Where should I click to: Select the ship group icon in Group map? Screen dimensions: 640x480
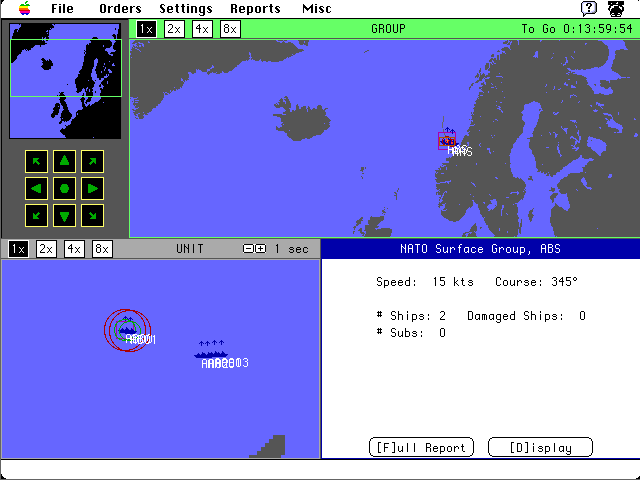pyautogui.click(x=447, y=140)
